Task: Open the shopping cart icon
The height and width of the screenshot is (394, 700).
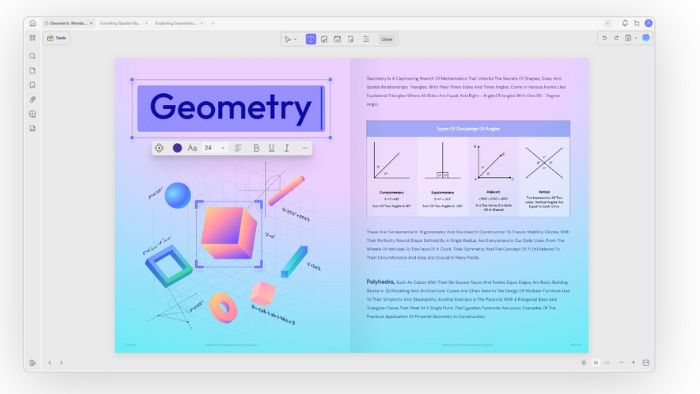Action: [x=637, y=23]
